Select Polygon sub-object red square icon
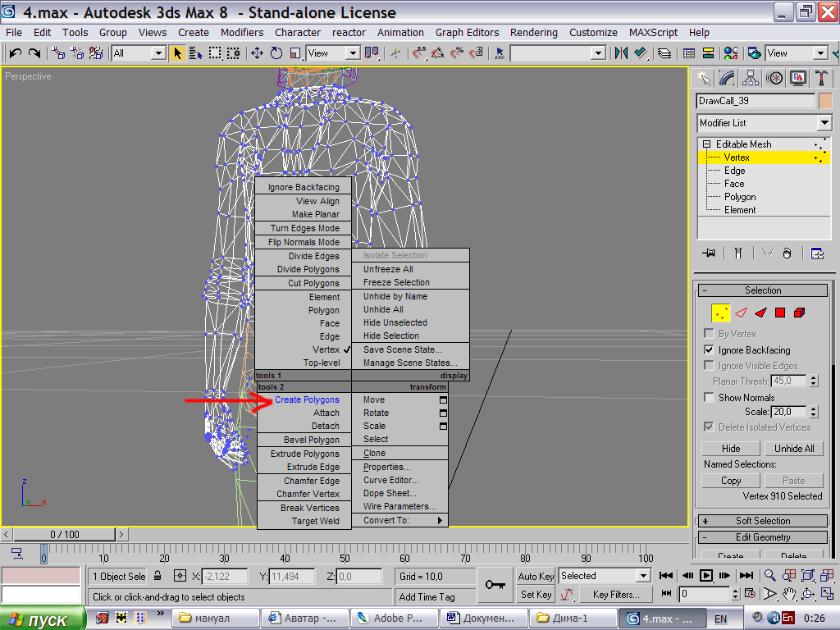Viewport: 840px width, 630px height. [x=780, y=313]
